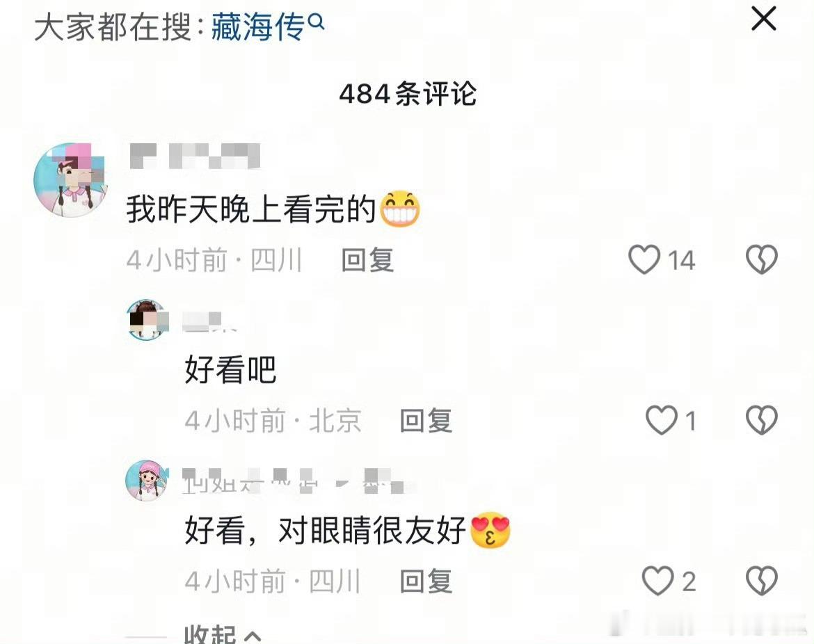Close the comments panel

pyautogui.click(x=764, y=19)
